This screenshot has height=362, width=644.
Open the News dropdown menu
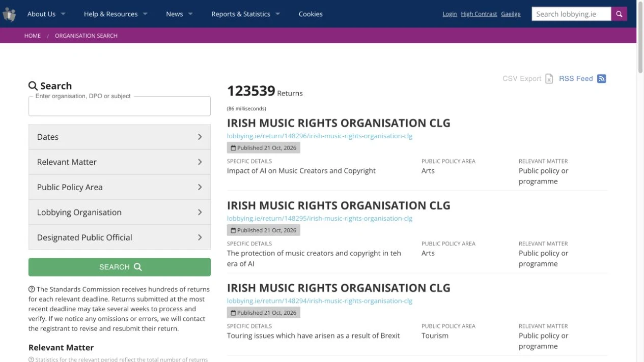(179, 14)
